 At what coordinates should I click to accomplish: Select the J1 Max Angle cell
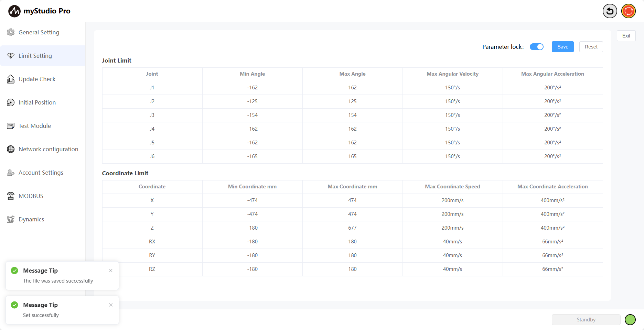click(352, 88)
